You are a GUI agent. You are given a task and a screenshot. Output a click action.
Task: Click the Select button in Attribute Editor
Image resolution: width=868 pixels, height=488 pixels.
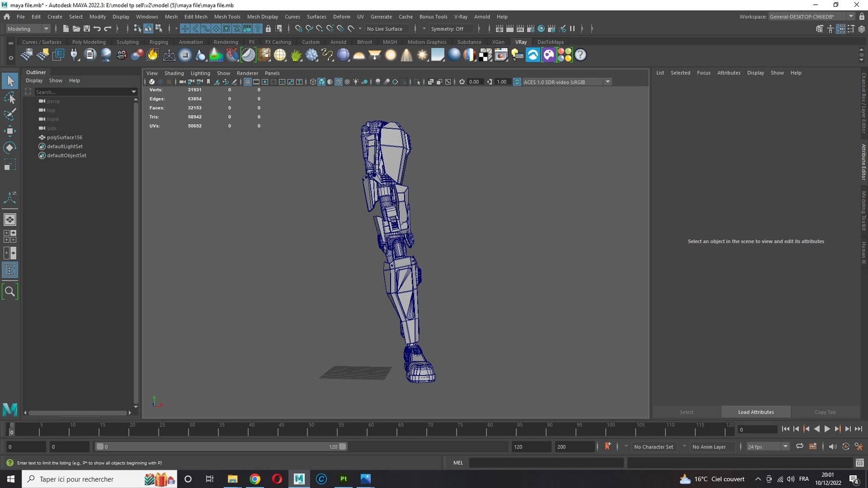point(686,412)
